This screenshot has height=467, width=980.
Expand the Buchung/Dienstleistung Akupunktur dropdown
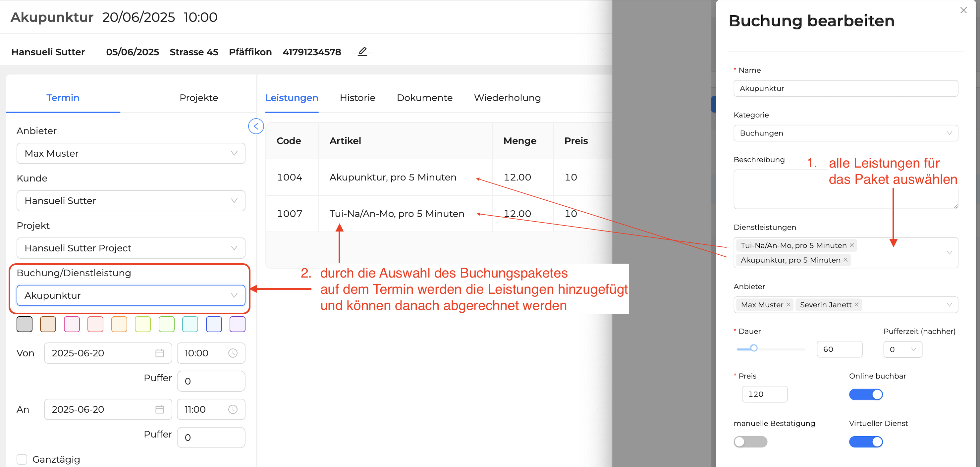coord(131,295)
